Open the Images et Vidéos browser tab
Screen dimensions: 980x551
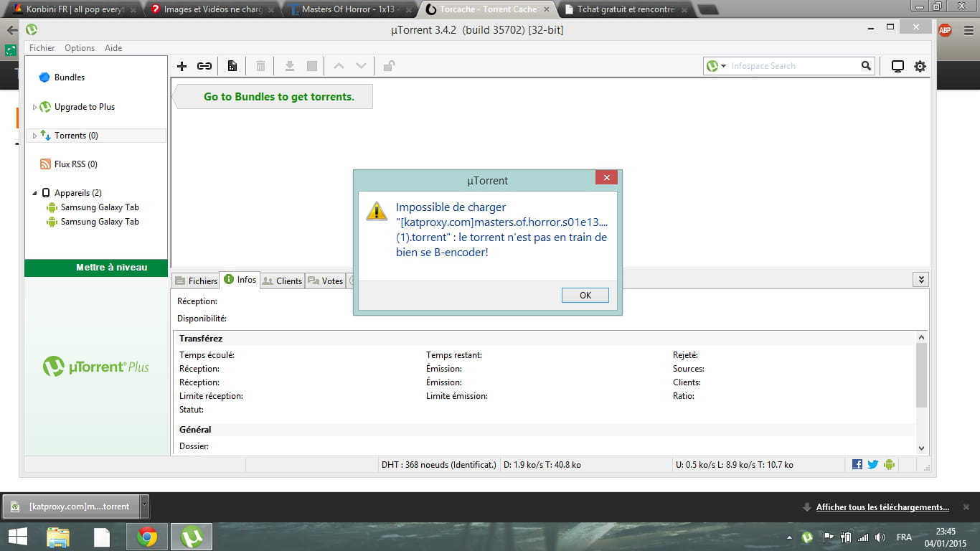pyautogui.click(x=212, y=10)
